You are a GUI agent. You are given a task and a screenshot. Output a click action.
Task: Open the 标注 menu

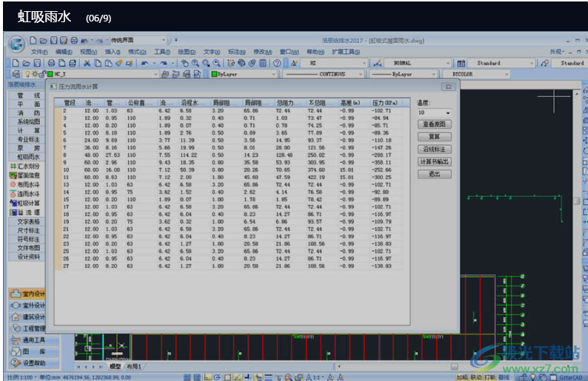(x=237, y=52)
